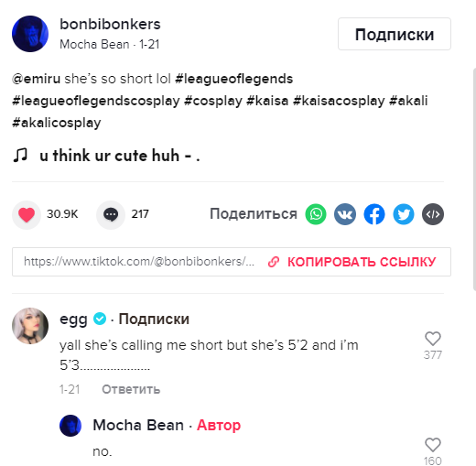Open #kaisacosplay hashtag link

click(339, 101)
